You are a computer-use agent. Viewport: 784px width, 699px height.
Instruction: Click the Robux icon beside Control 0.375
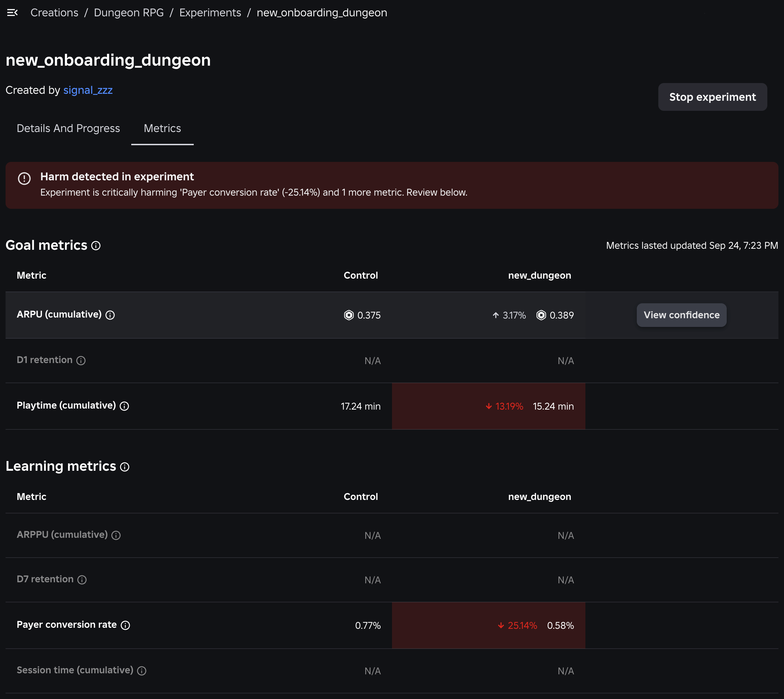tap(349, 315)
